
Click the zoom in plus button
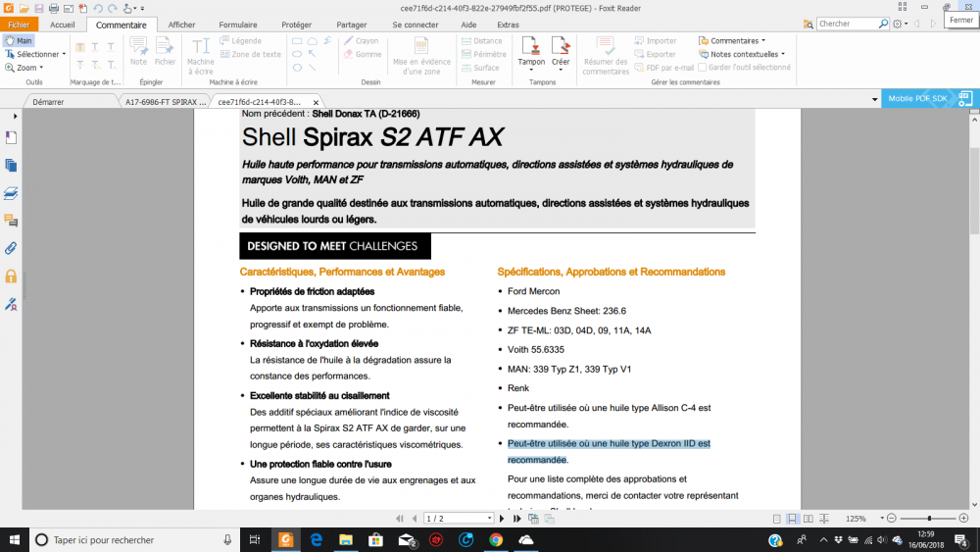click(x=963, y=519)
